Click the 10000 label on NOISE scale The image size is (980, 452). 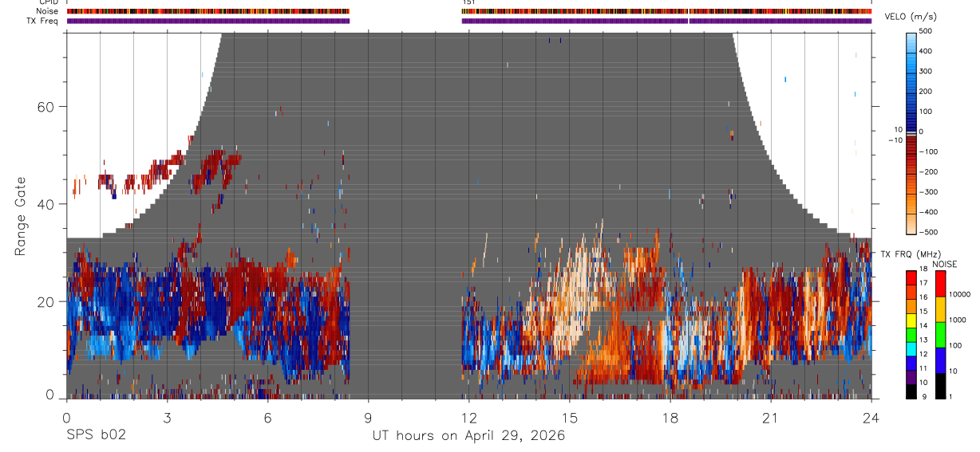960,295
